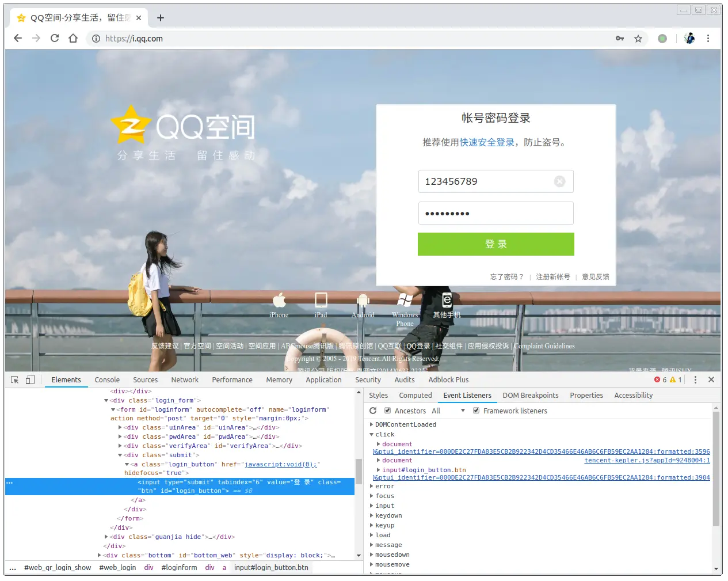Collapse the click listener group

click(x=371, y=434)
